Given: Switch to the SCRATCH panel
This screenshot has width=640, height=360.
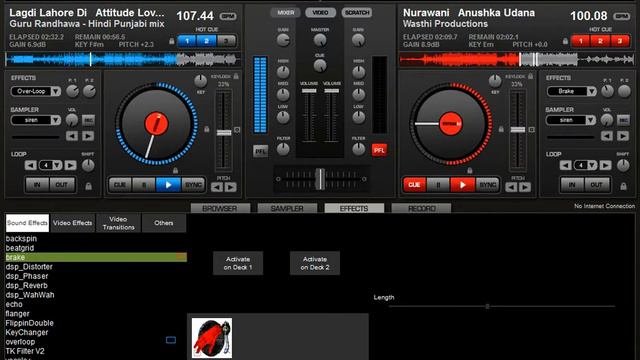Looking at the screenshot, I should [357, 13].
